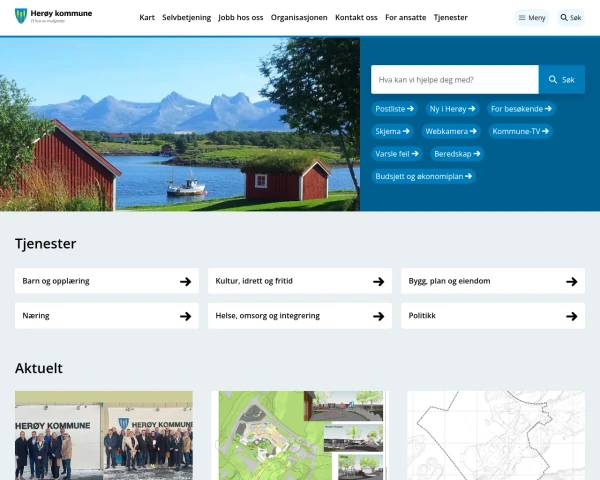Viewport: 600px width, 480px height.
Task: Select Budsjett og økonomiplan link
Action: [423, 176]
